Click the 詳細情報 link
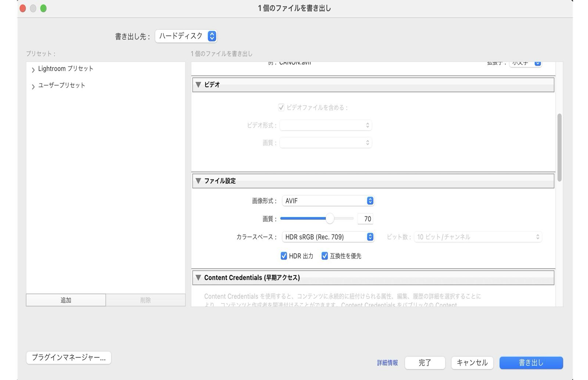Image resolution: width=588 pixels, height=380 pixels. 387,363
